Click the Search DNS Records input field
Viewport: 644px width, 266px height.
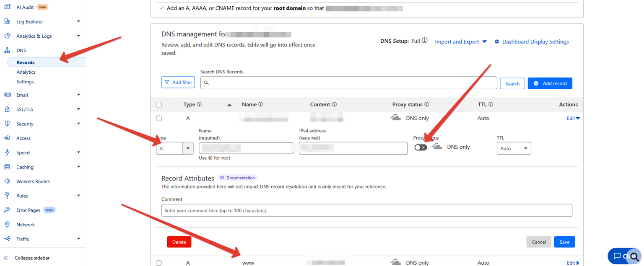[x=348, y=83]
